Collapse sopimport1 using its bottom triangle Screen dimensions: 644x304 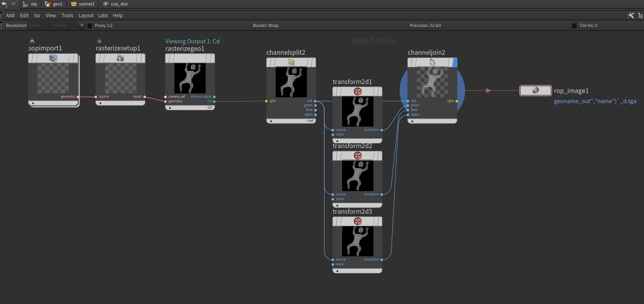(33, 103)
